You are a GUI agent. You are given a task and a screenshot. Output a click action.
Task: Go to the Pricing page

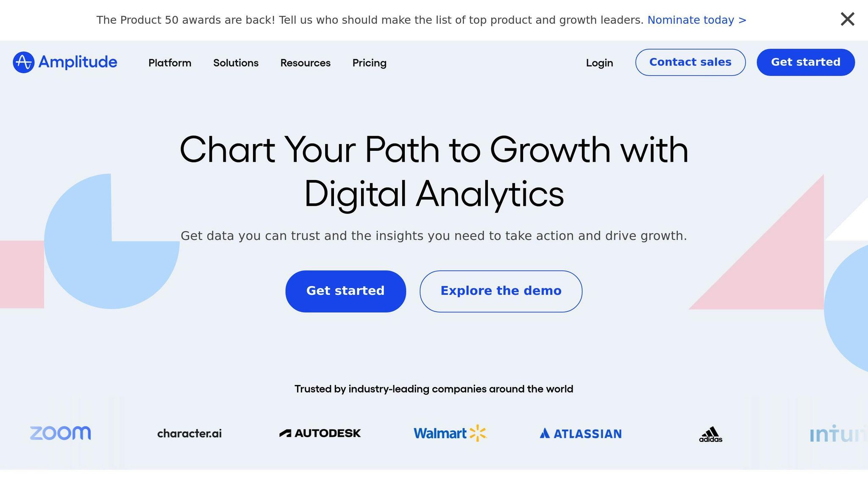[369, 63]
